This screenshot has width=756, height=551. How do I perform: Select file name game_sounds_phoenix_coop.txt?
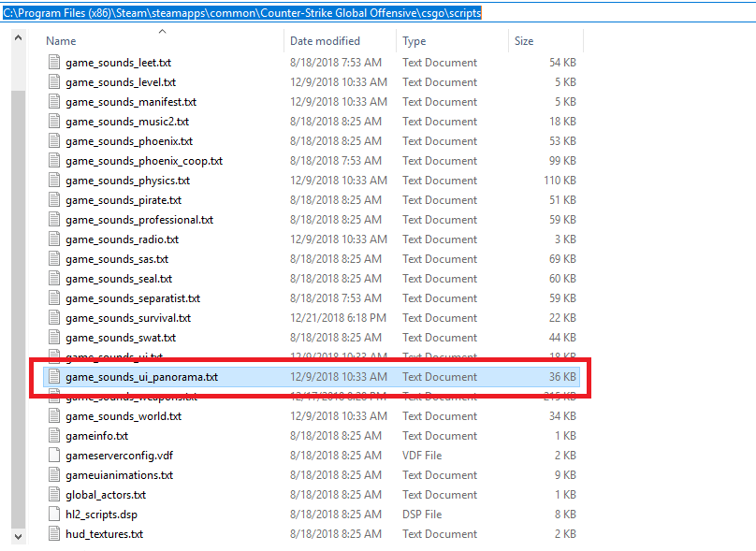pos(144,161)
